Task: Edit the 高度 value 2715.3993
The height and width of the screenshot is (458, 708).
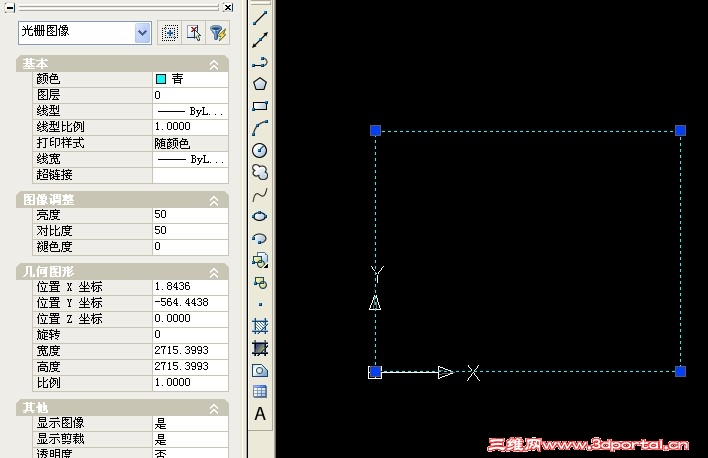Action: (x=190, y=367)
